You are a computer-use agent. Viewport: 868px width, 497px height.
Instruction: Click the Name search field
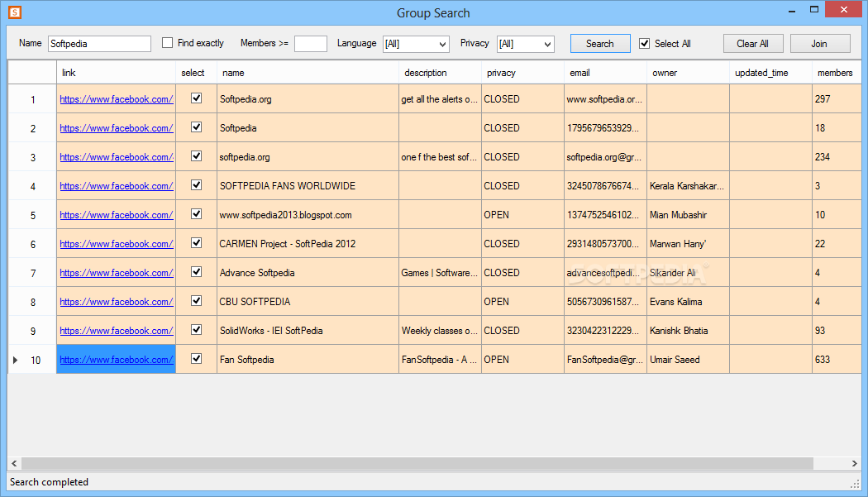(100, 44)
